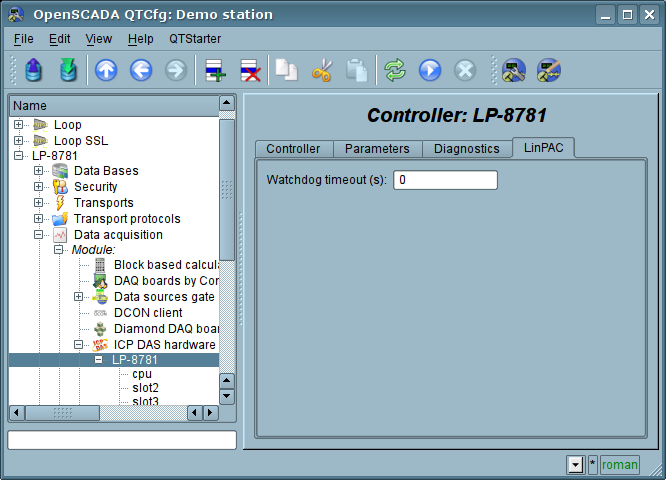Click the Delete item toolbar icon
Viewport: 666px width, 480px height.
coord(249,70)
